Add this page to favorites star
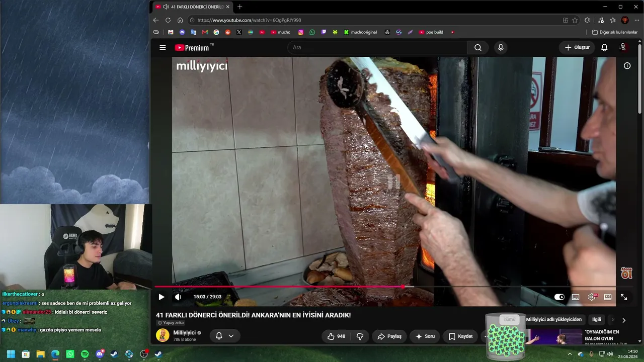The image size is (644, 362). tap(575, 20)
